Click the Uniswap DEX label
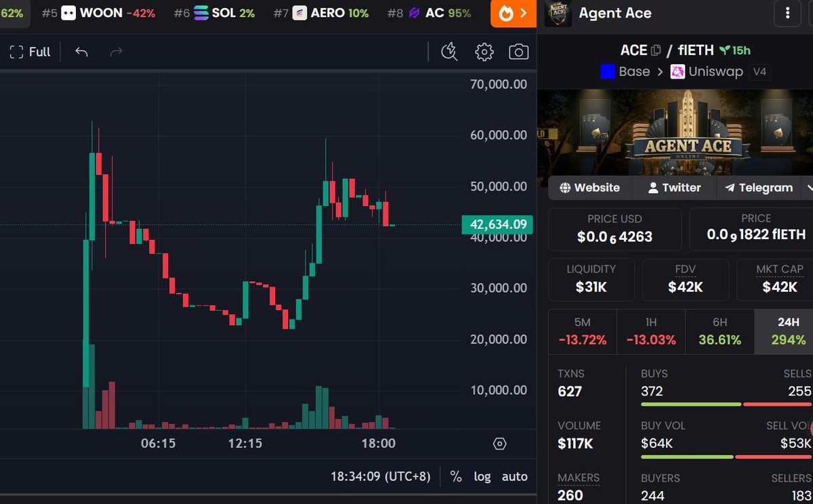813x504 pixels. click(x=707, y=72)
